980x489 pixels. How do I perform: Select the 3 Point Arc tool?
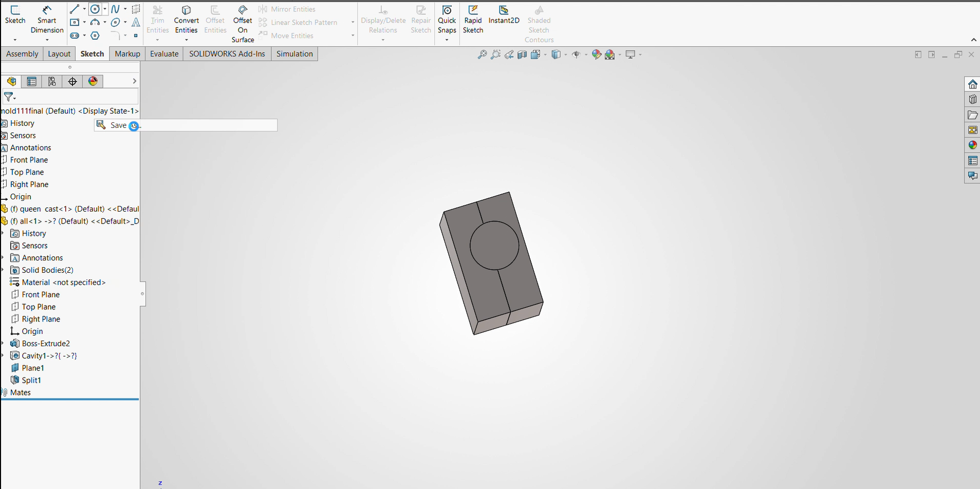95,22
